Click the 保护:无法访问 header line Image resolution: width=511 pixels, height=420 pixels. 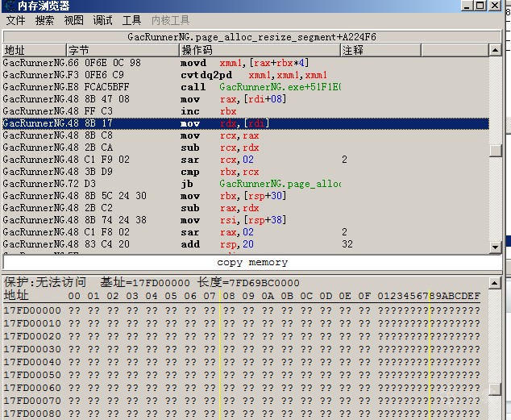[152, 282]
